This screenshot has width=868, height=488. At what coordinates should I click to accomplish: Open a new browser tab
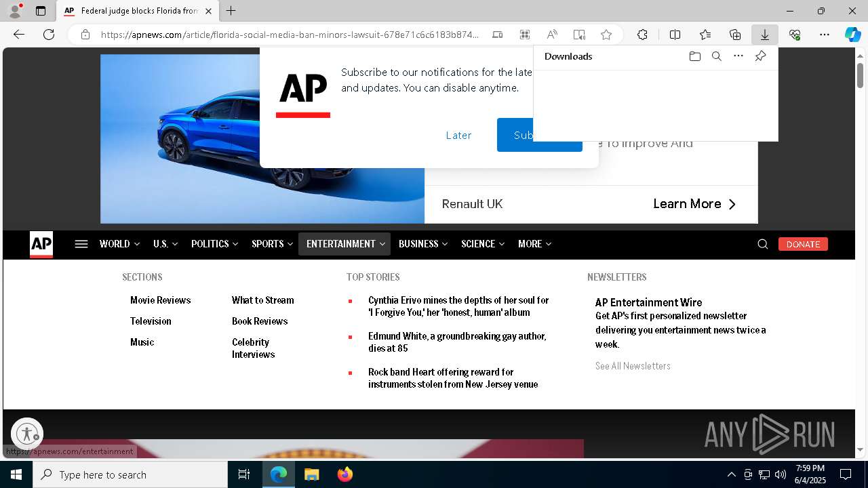231,11
